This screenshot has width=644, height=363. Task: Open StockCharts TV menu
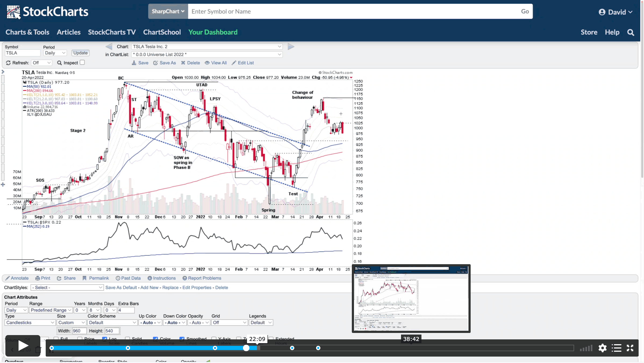[112, 32]
